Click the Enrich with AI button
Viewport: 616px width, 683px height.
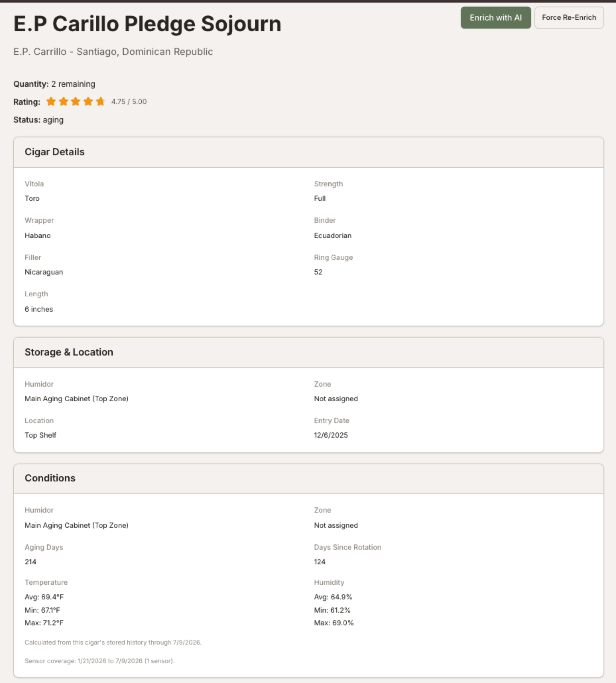(496, 18)
